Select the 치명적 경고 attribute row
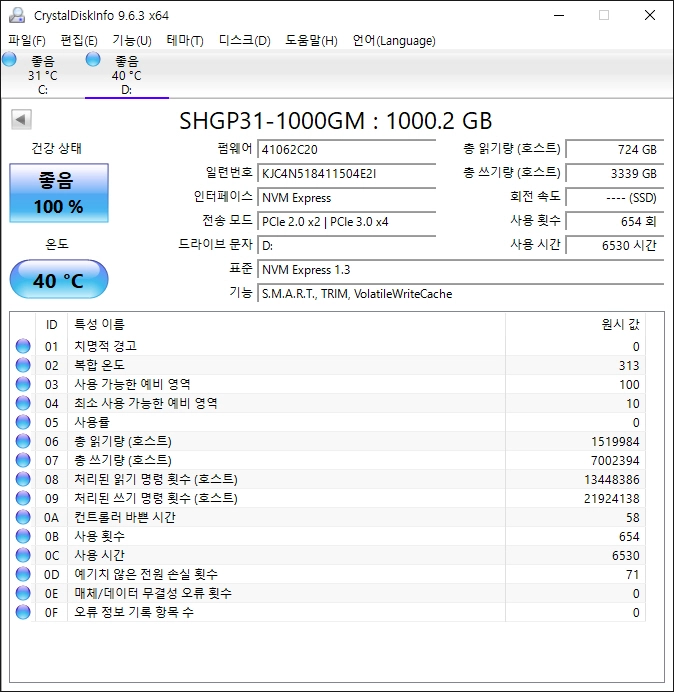 tap(328, 346)
